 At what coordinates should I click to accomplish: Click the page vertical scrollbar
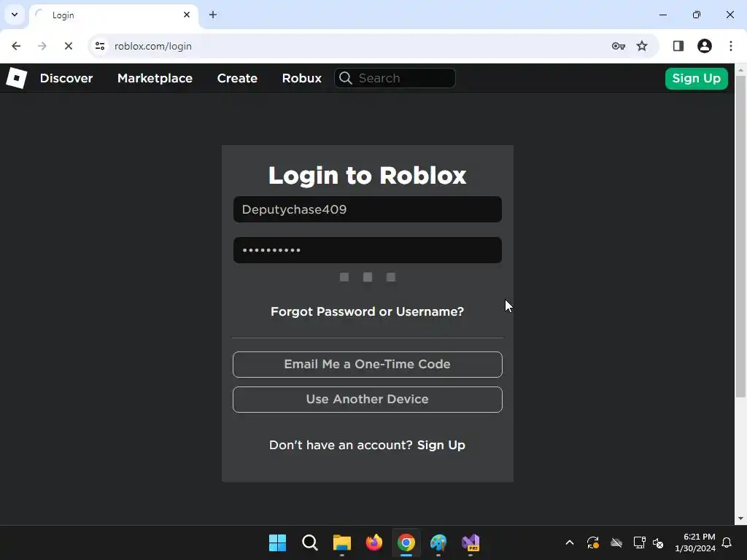[740, 236]
